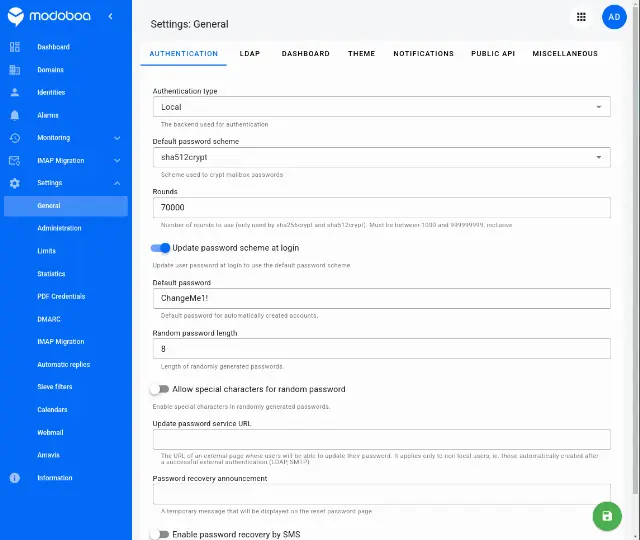Save settings with the green floppy button
640x540 pixels.
coord(607,516)
